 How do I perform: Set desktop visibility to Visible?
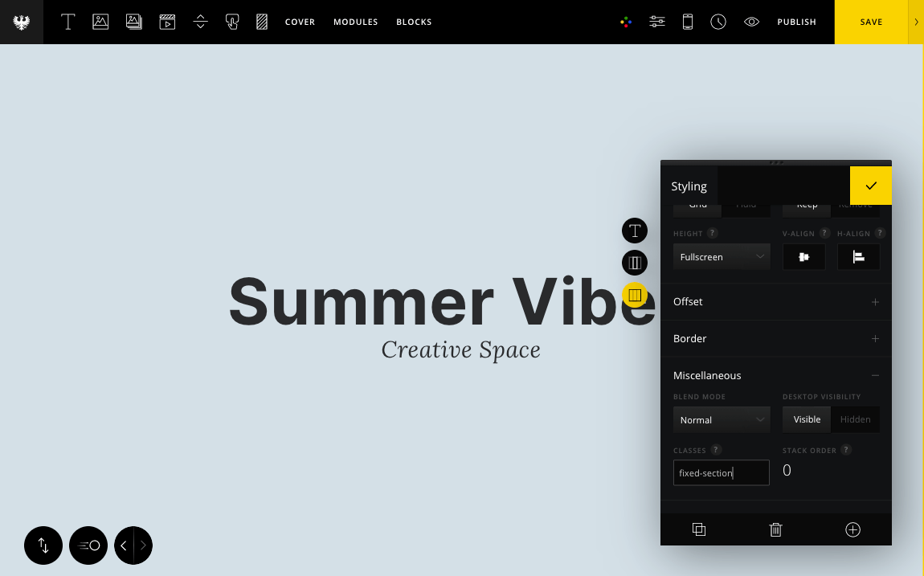point(807,419)
